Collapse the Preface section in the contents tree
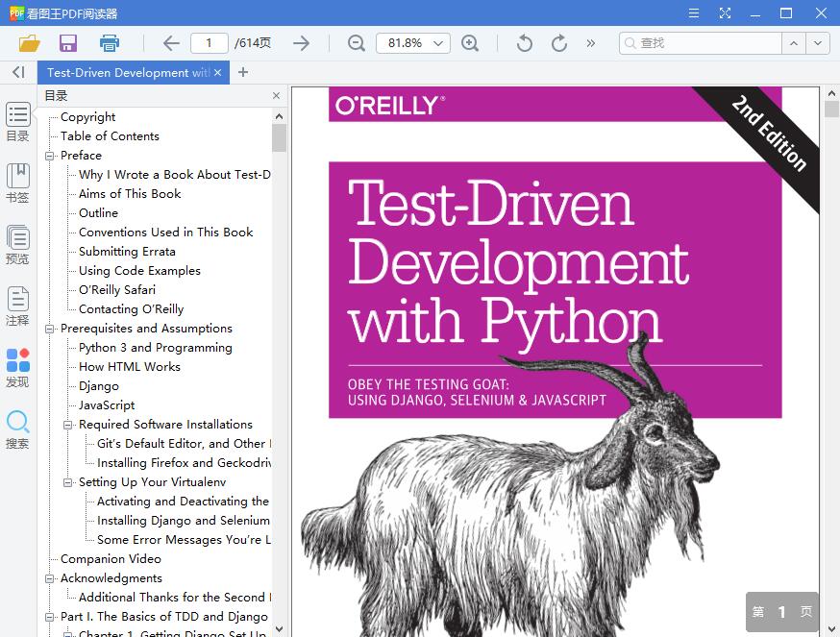This screenshot has width=840, height=637. pyautogui.click(x=52, y=155)
